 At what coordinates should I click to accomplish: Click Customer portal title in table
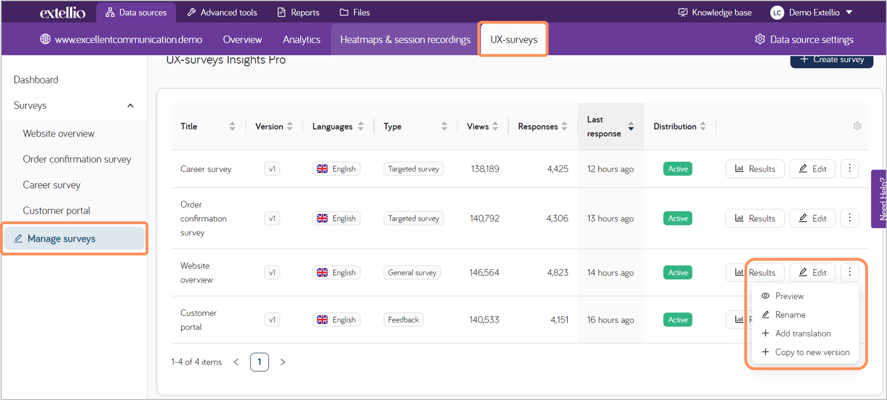199,320
